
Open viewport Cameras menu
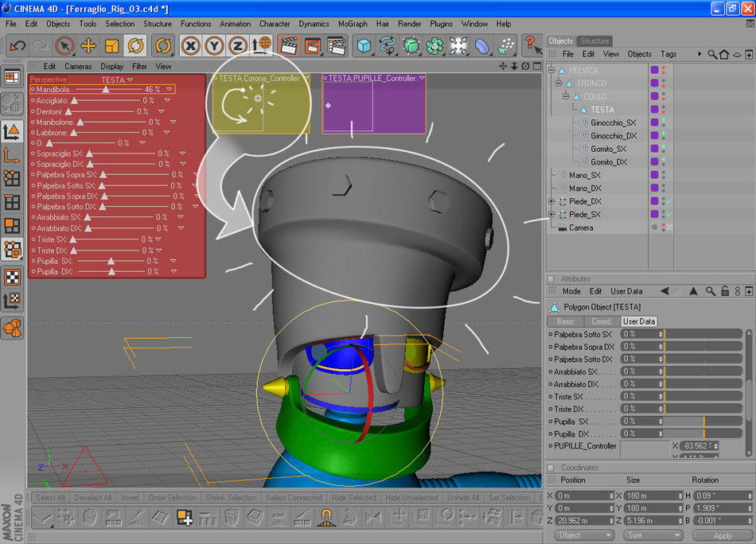[78, 67]
